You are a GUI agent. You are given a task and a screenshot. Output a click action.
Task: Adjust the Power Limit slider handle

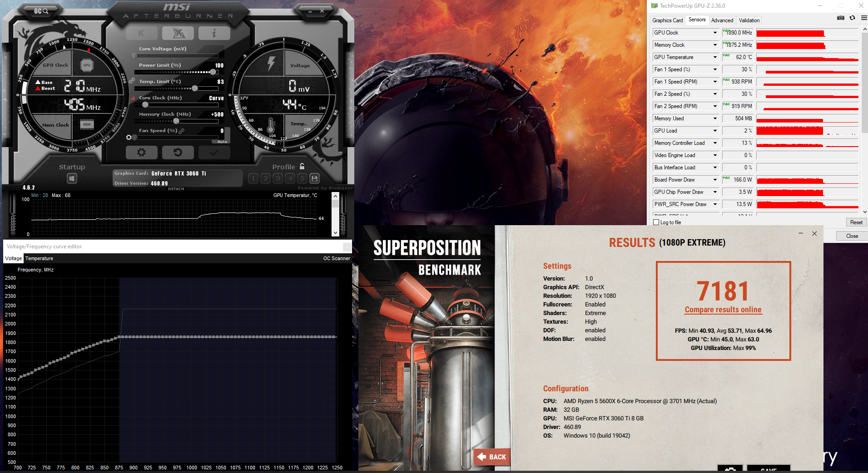213,72
